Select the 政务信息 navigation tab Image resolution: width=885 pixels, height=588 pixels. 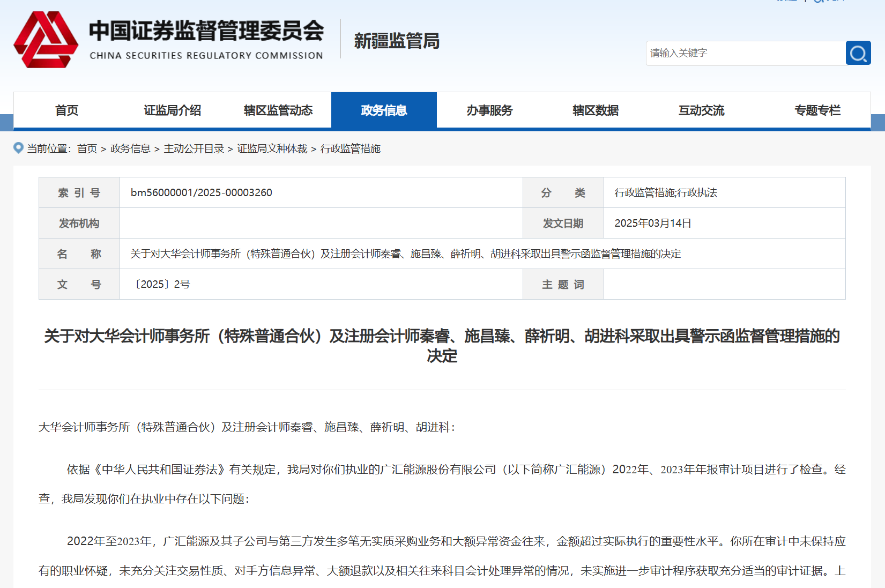click(384, 110)
